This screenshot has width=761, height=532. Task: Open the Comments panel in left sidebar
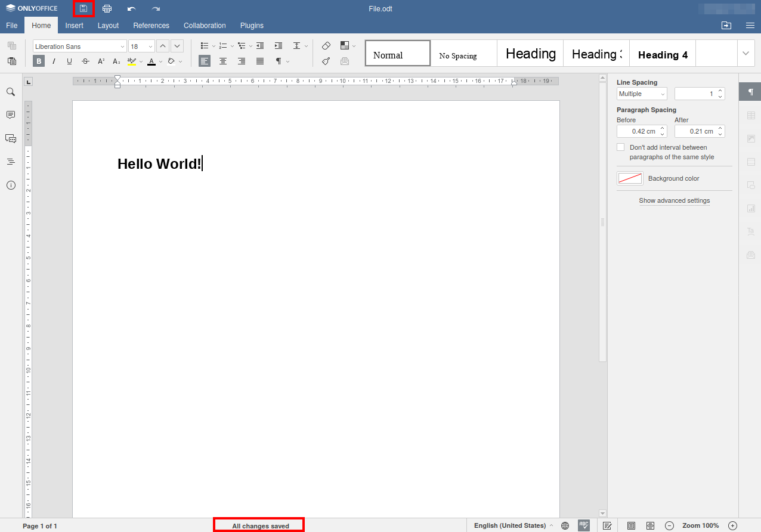(11, 115)
